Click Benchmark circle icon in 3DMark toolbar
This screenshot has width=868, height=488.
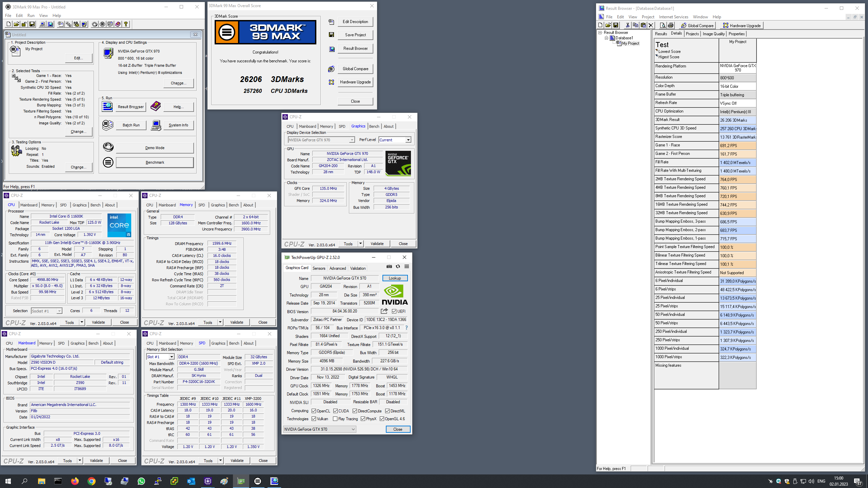coord(102,24)
